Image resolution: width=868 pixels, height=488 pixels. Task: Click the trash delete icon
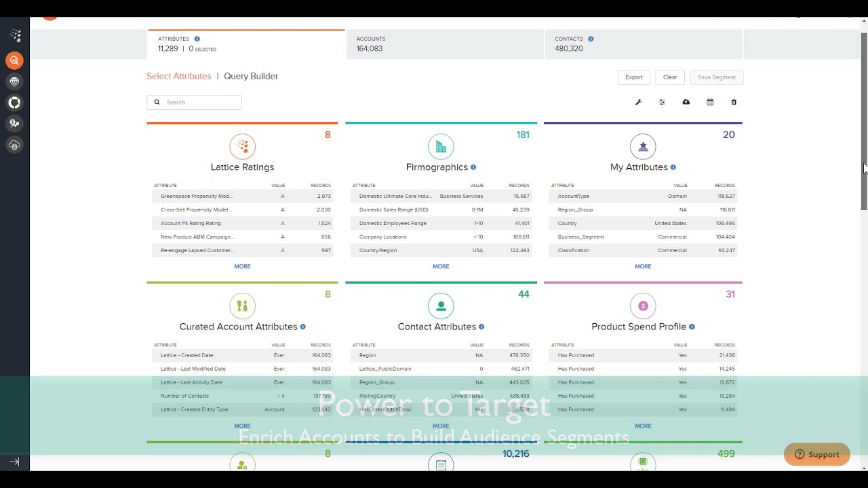(x=734, y=102)
